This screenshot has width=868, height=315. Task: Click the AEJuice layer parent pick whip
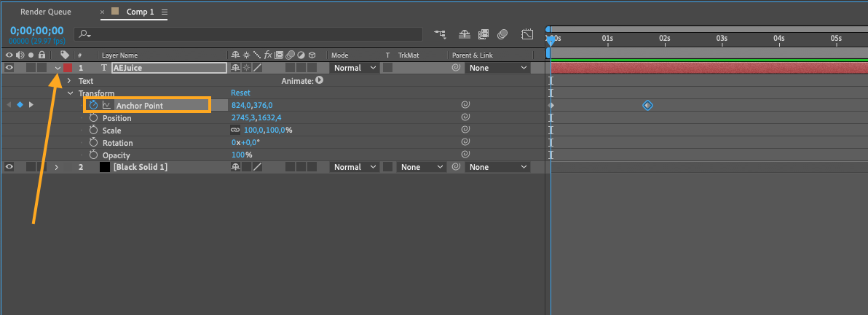(x=456, y=68)
